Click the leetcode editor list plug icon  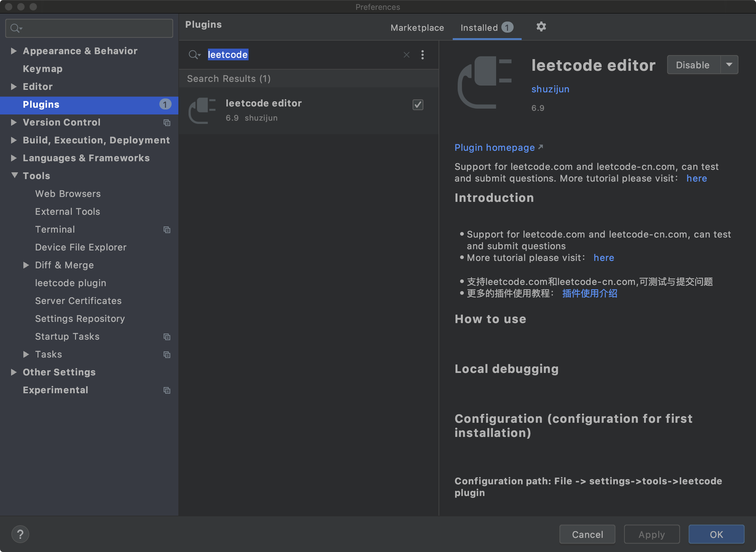[x=202, y=110]
